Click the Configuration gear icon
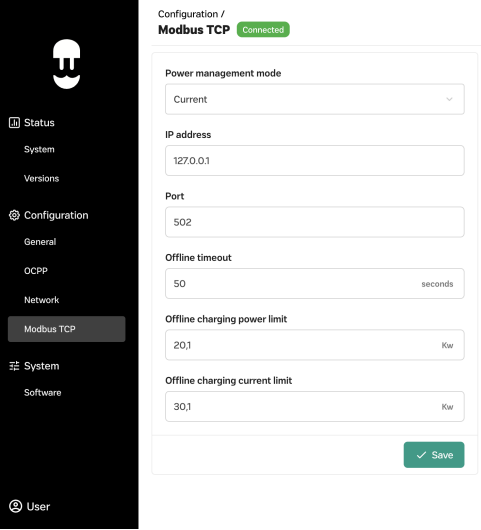Screen dimensions: 481x530 [x=14, y=215]
